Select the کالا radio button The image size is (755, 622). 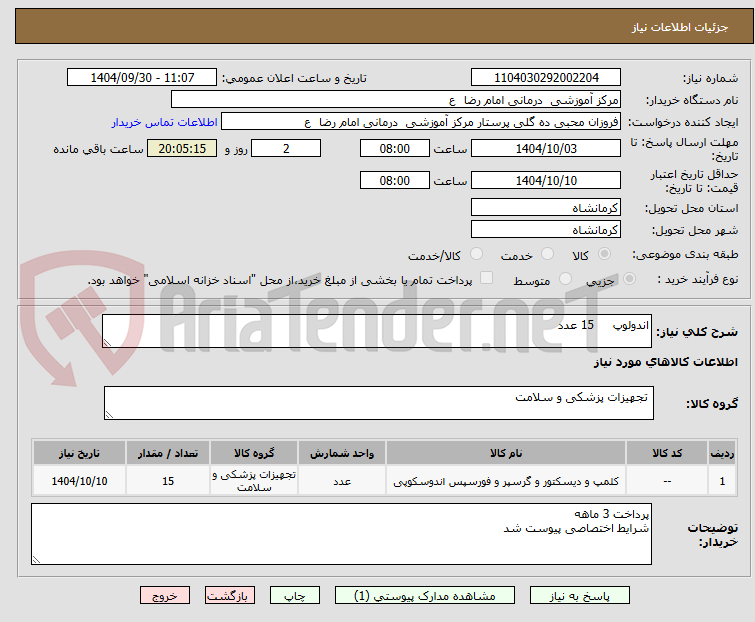[x=604, y=254]
